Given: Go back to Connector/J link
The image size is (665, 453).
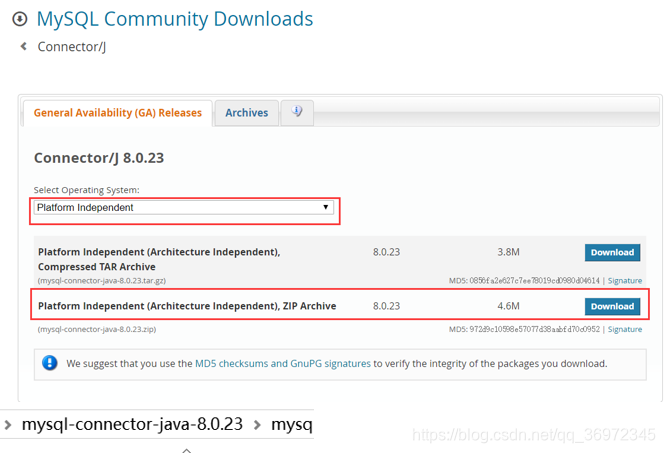Looking at the screenshot, I should [x=71, y=47].
